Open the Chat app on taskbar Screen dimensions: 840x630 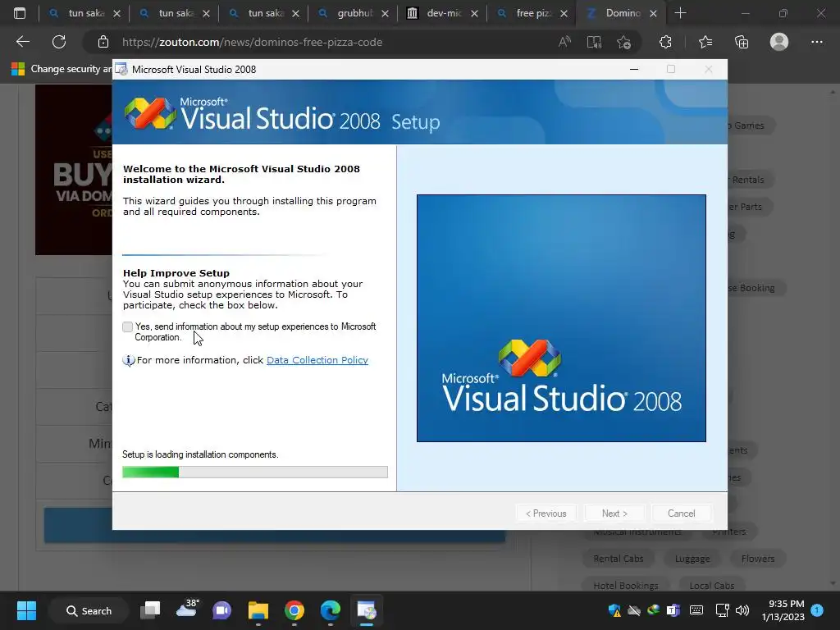point(221,610)
